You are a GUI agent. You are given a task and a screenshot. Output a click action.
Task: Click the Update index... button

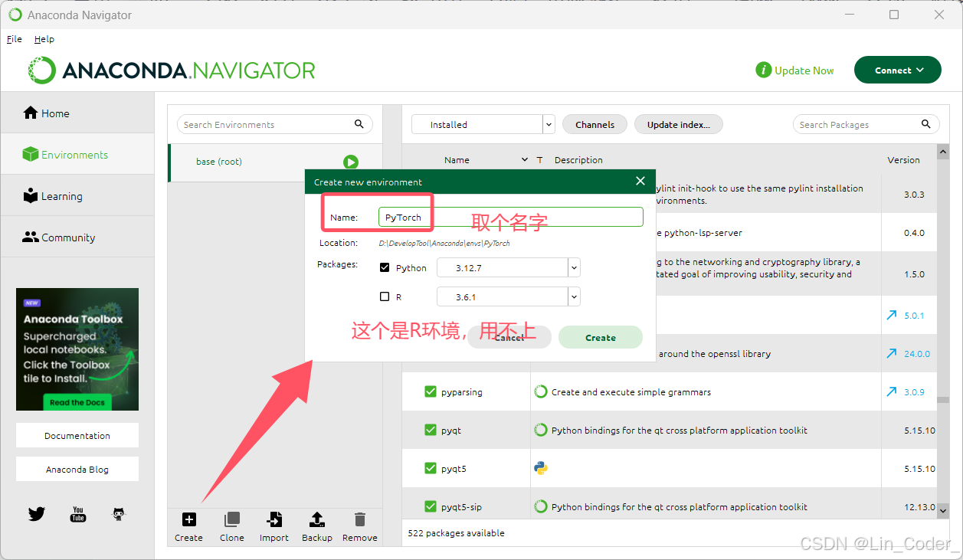coord(679,124)
